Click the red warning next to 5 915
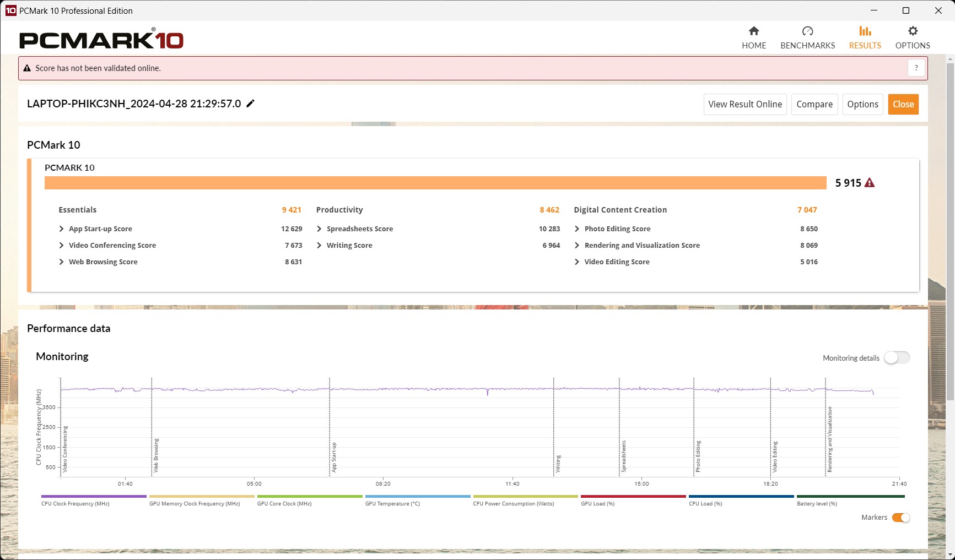Screen dimensions: 955x560 [870, 183]
